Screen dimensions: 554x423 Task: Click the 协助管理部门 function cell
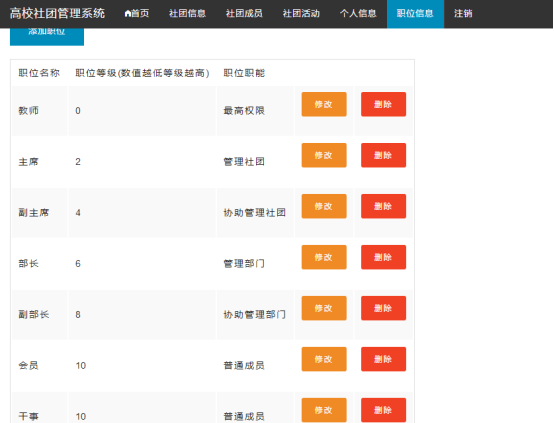point(254,315)
